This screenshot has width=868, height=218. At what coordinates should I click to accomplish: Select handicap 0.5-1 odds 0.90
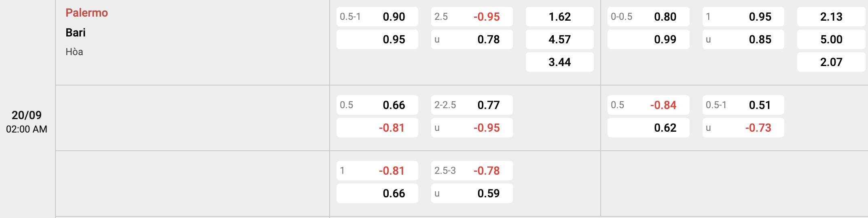click(377, 17)
